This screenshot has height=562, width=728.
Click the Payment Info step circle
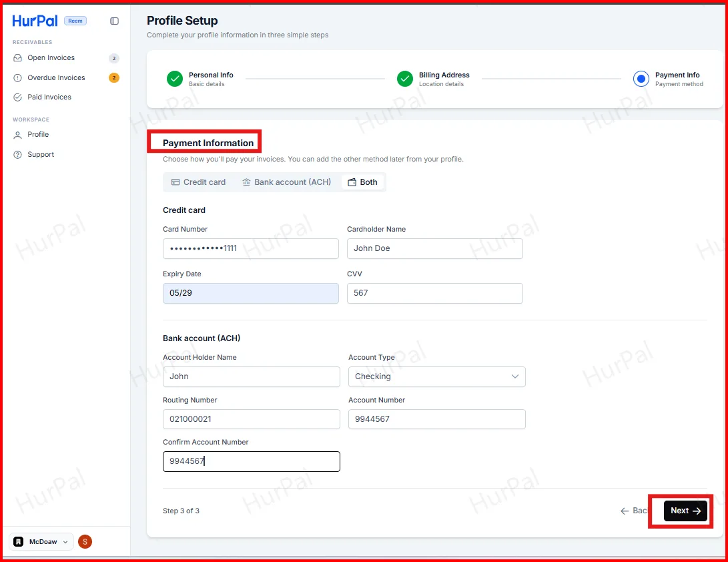pyautogui.click(x=641, y=79)
